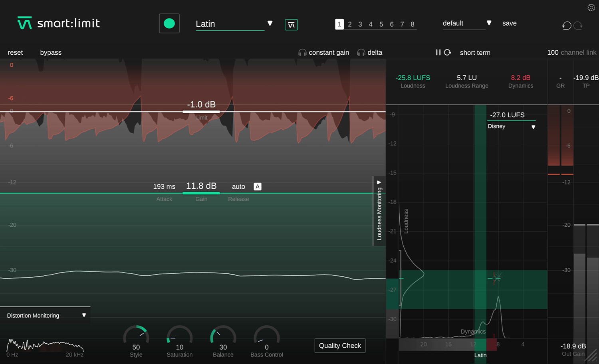Open the default preset dropdown
The image size is (599, 364).
[467, 23]
